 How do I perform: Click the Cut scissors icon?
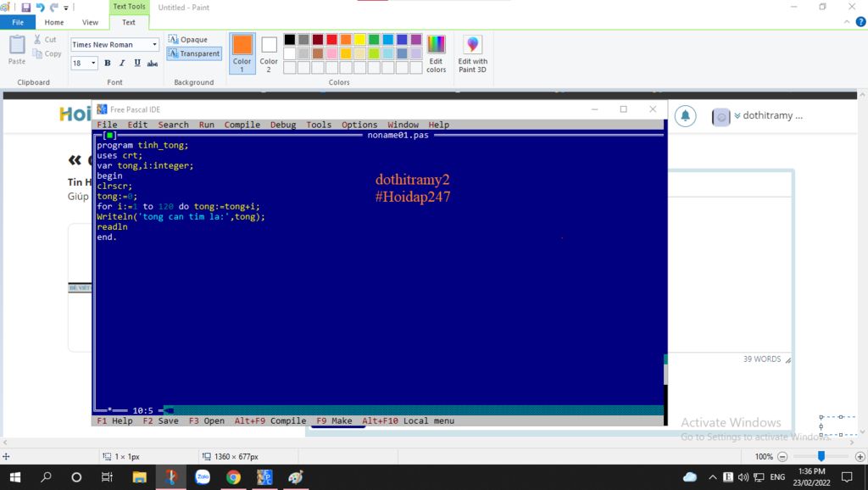tap(37, 39)
